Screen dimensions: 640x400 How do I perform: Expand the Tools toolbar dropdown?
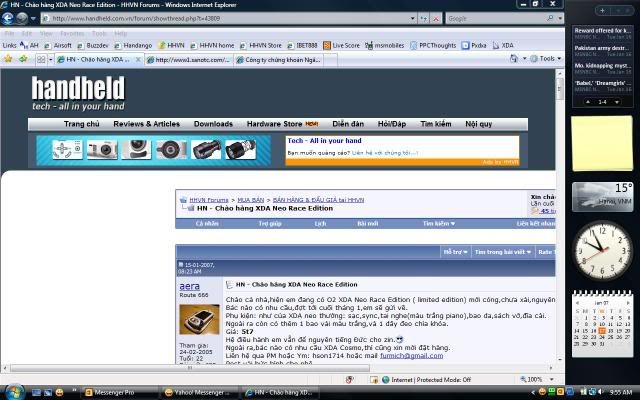tap(545, 60)
